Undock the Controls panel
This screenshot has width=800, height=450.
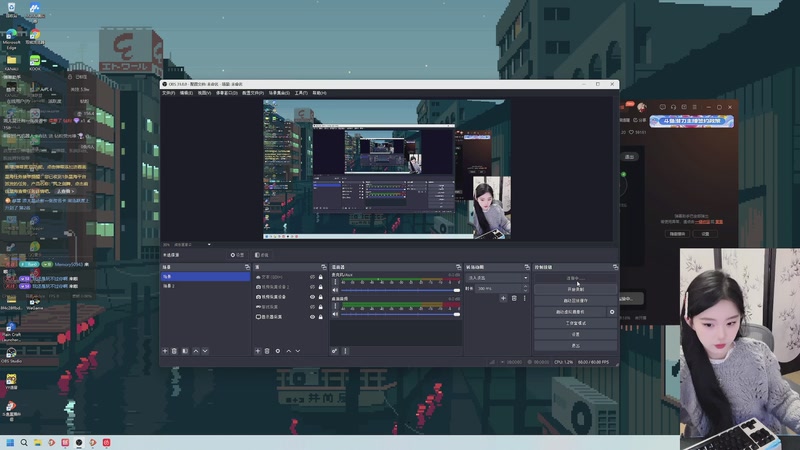(x=615, y=267)
